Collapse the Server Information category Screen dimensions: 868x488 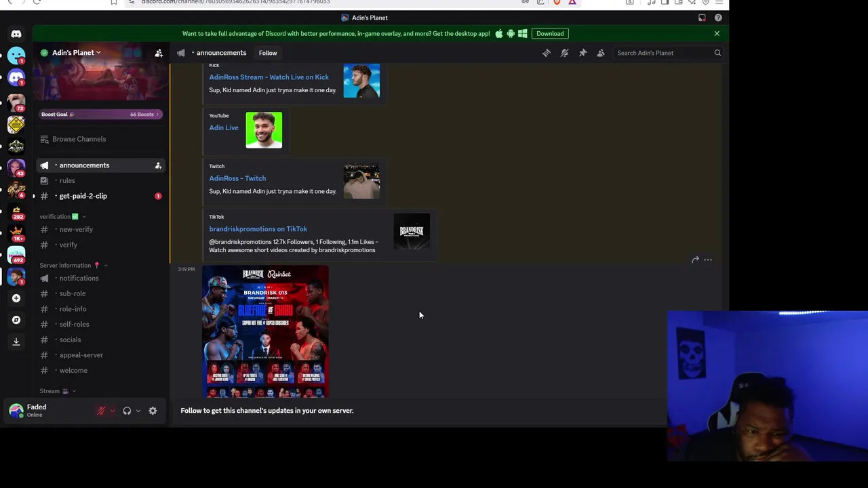pos(73,266)
